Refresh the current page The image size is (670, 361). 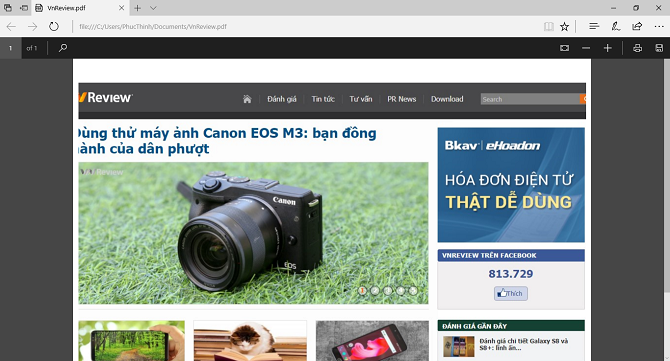[53, 26]
